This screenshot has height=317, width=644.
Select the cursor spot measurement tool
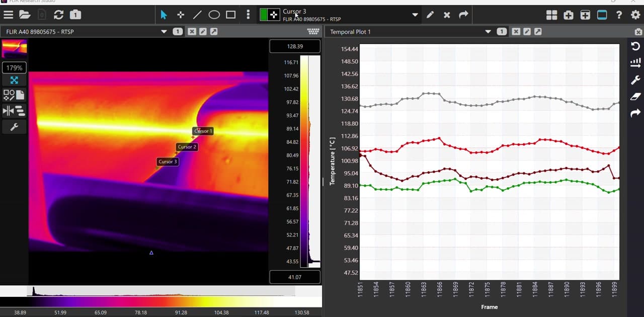coord(181,15)
